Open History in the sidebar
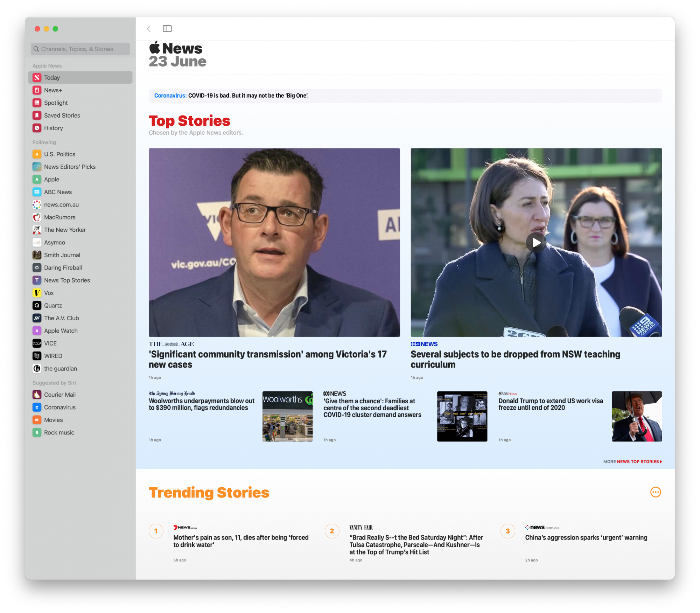The width and height of the screenshot is (700, 613). tap(53, 128)
